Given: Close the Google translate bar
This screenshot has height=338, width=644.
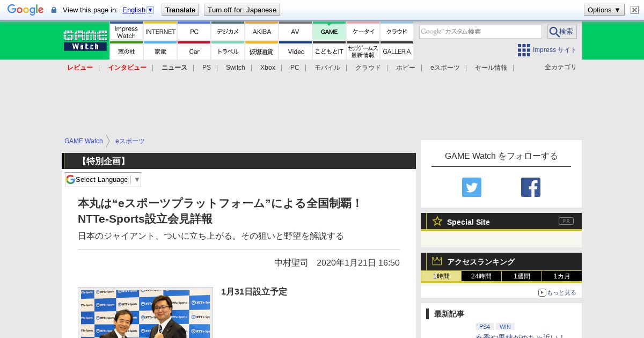Looking at the screenshot, I should point(634,10).
